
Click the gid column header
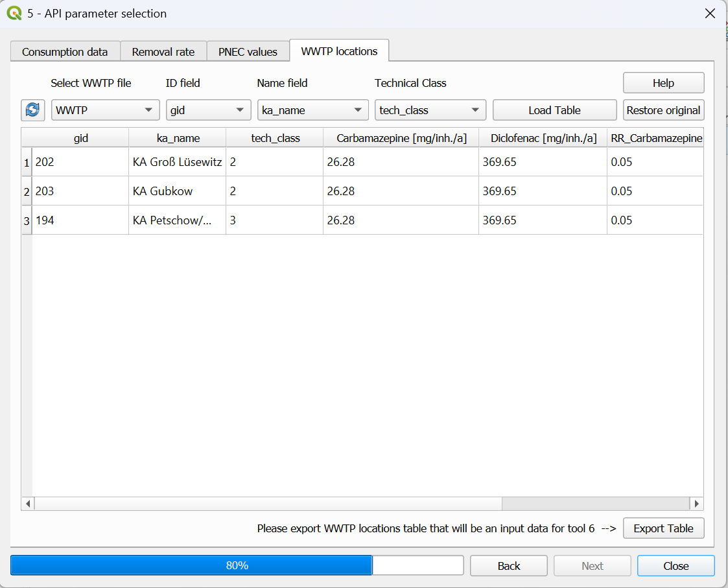(x=80, y=138)
